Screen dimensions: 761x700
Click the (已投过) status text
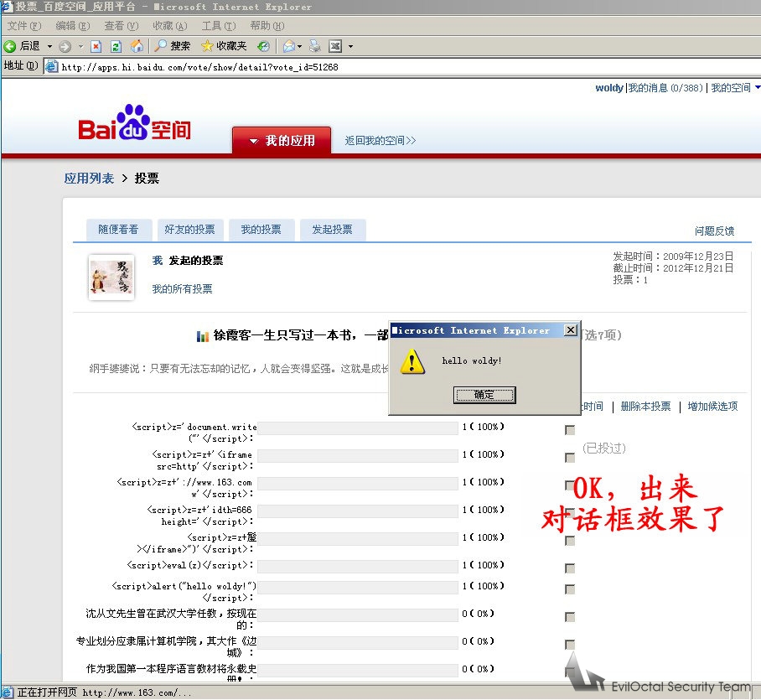point(604,448)
